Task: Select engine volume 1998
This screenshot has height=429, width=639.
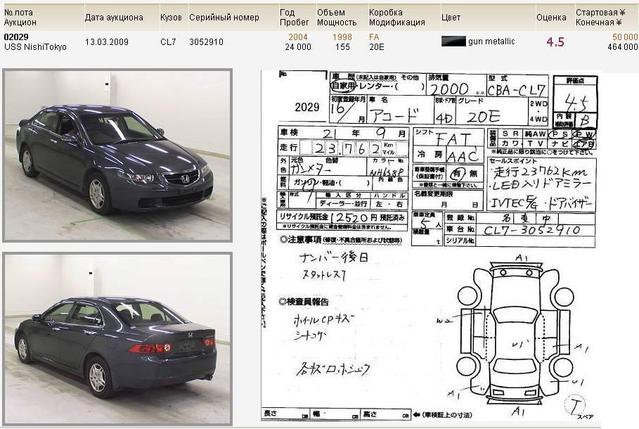Action: click(342, 37)
